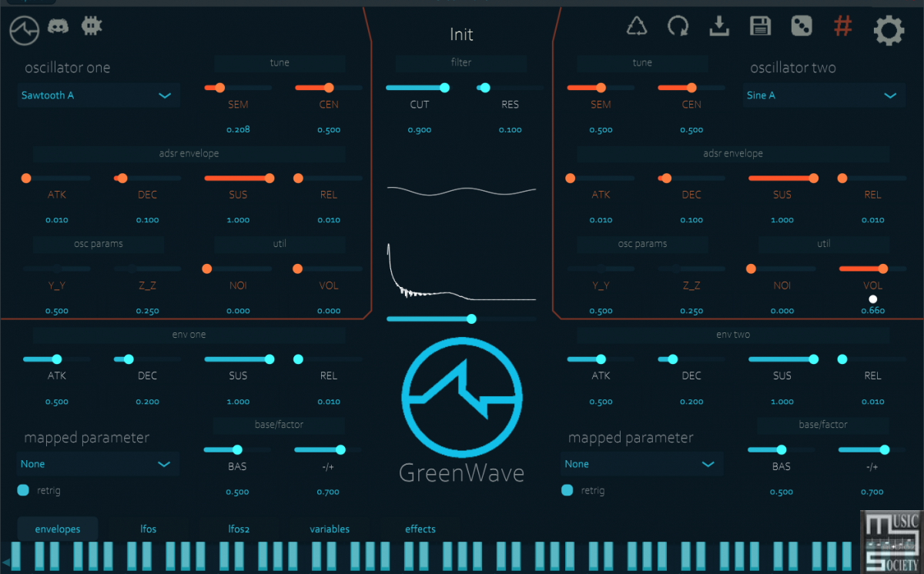The height and width of the screenshot is (574, 924).
Task: Set env one BAS base slider
Action: coord(238,450)
